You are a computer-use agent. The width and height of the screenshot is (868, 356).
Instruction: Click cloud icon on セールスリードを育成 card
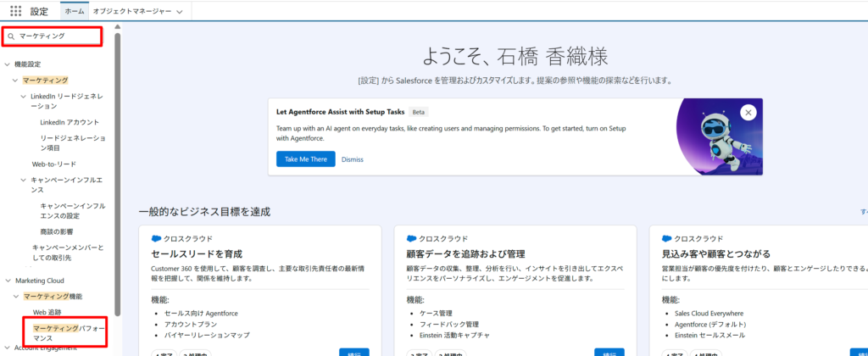[x=156, y=239]
